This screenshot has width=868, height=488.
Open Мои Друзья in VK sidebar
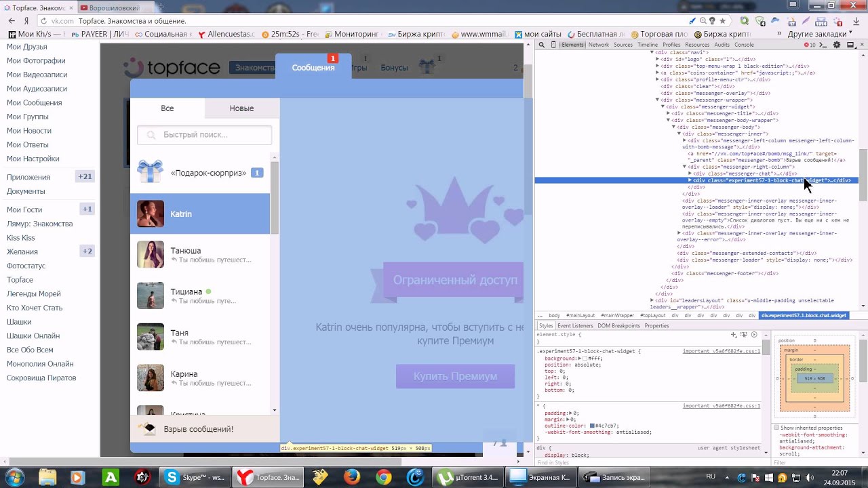(x=26, y=47)
